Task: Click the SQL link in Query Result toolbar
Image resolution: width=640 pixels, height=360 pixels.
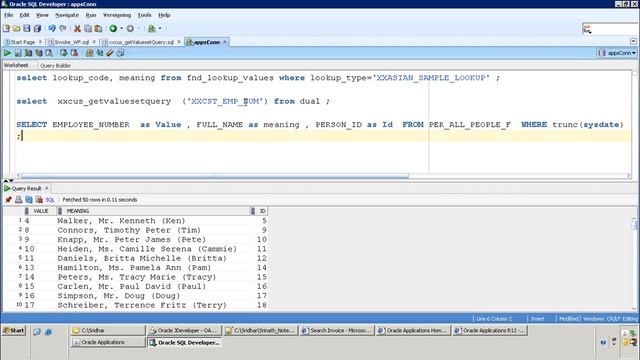Action: tap(50, 200)
